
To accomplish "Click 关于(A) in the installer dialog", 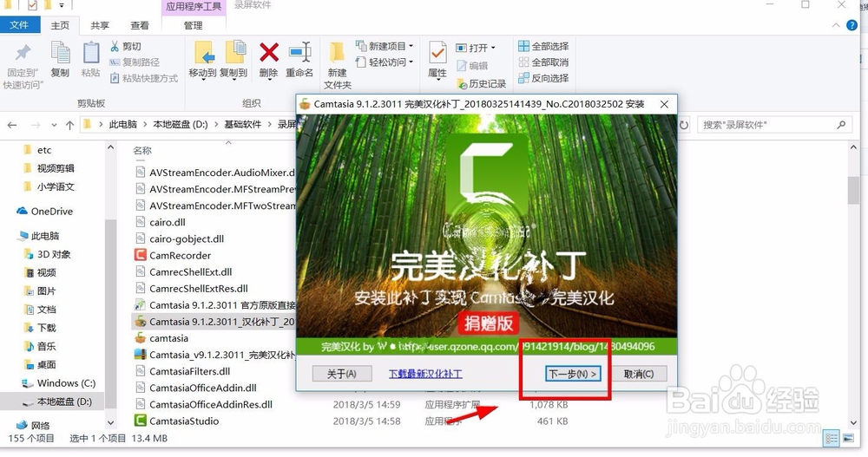I will (x=341, y=374).
